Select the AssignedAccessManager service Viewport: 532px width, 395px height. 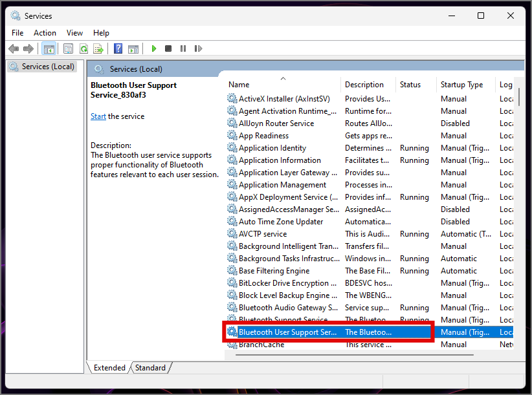(x=370, y=209)
